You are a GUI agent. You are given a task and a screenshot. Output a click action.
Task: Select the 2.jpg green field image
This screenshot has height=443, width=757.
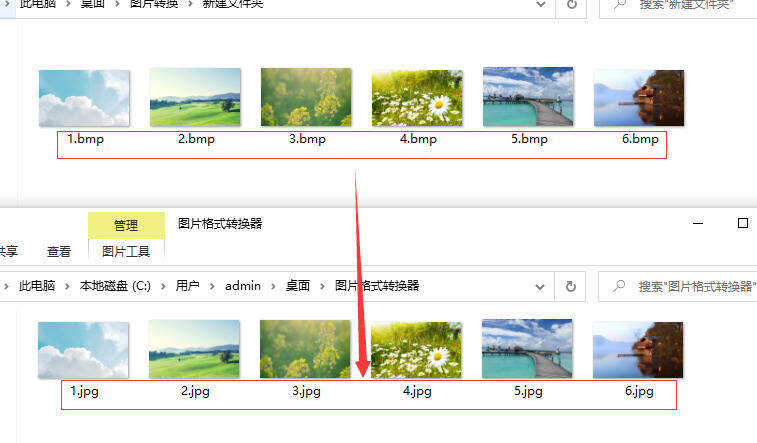194,350
